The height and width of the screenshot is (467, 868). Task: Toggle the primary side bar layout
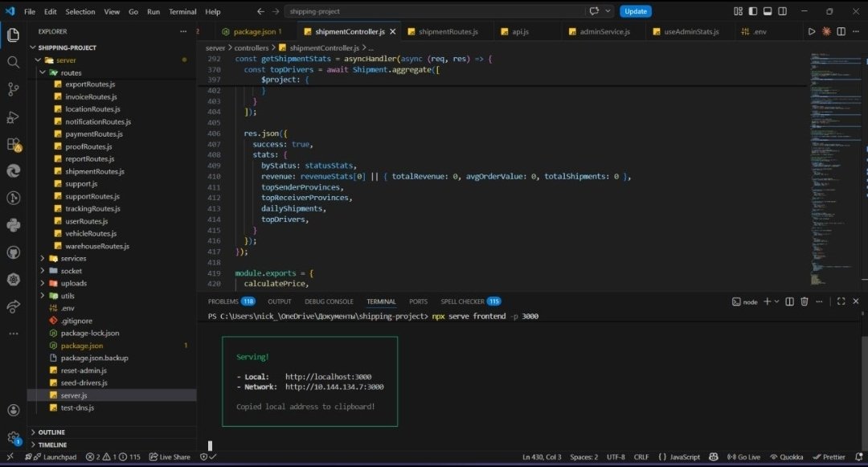click(x=753, y=11)
